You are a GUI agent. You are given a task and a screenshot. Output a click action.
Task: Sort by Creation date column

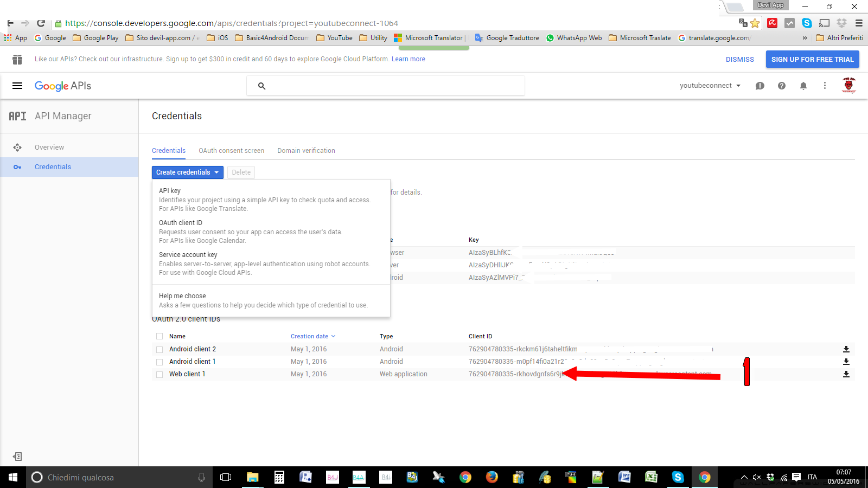click(x=313, y=336)
